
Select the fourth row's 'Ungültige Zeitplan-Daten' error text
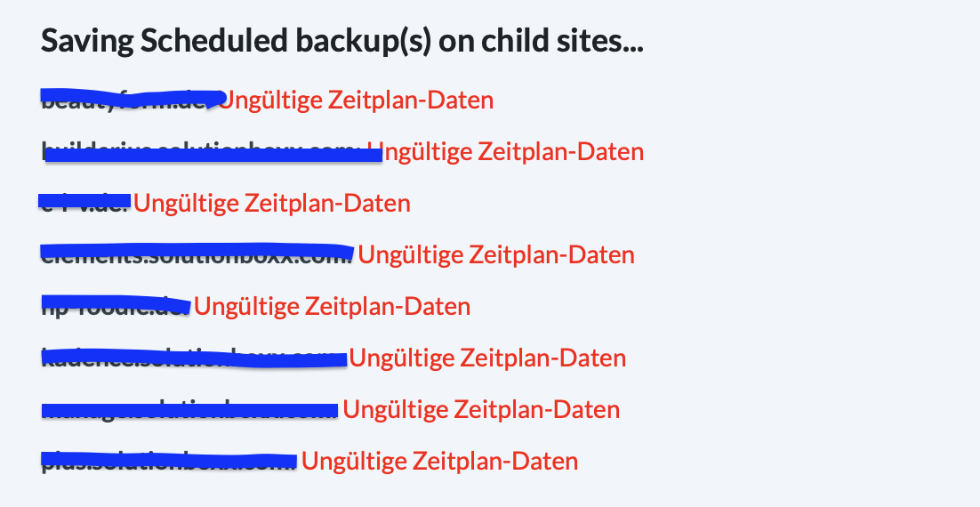496,254
